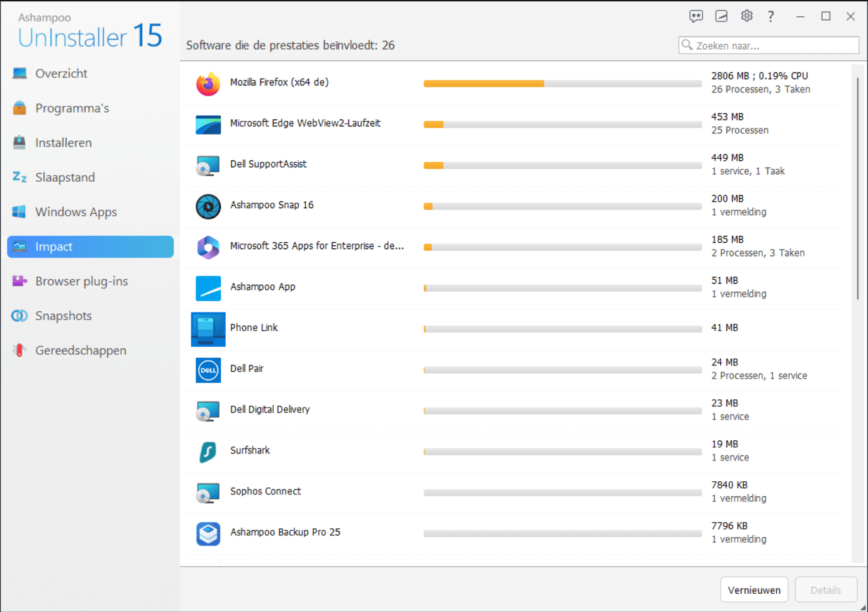
Task: Click the Vernieuwen button
Action: [754, 590]
